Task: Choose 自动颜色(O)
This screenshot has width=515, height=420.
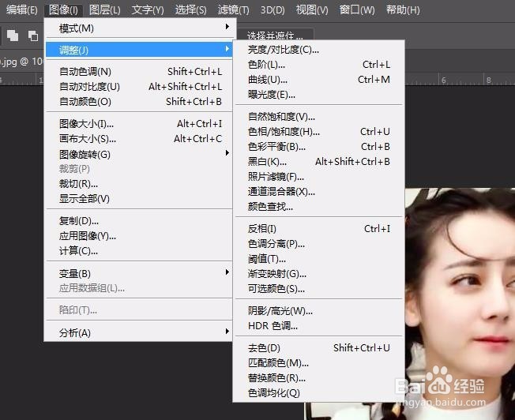Action: [x=138, y=102]
